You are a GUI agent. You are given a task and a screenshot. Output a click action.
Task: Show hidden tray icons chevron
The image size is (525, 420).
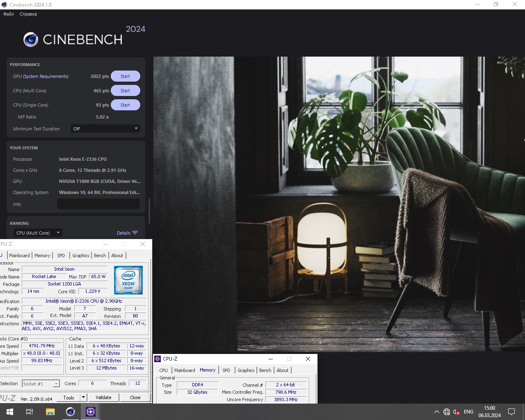(436, 412)
